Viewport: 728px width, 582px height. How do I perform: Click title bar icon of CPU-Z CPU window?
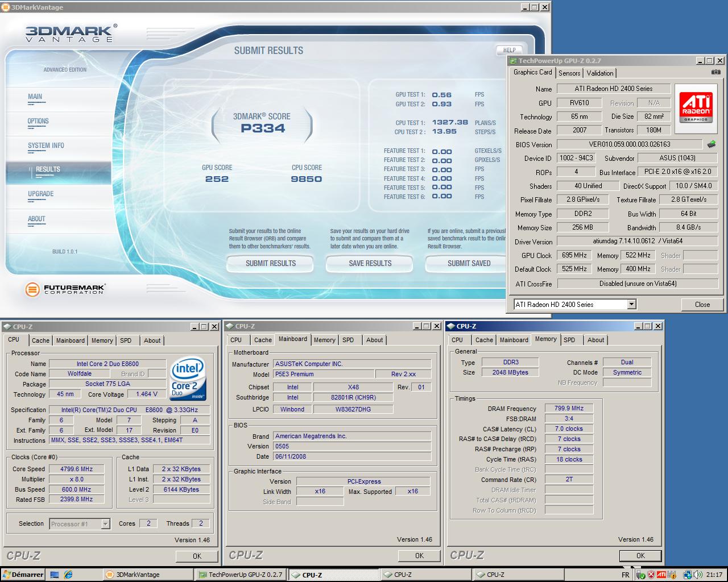click(x=7, y=327)
